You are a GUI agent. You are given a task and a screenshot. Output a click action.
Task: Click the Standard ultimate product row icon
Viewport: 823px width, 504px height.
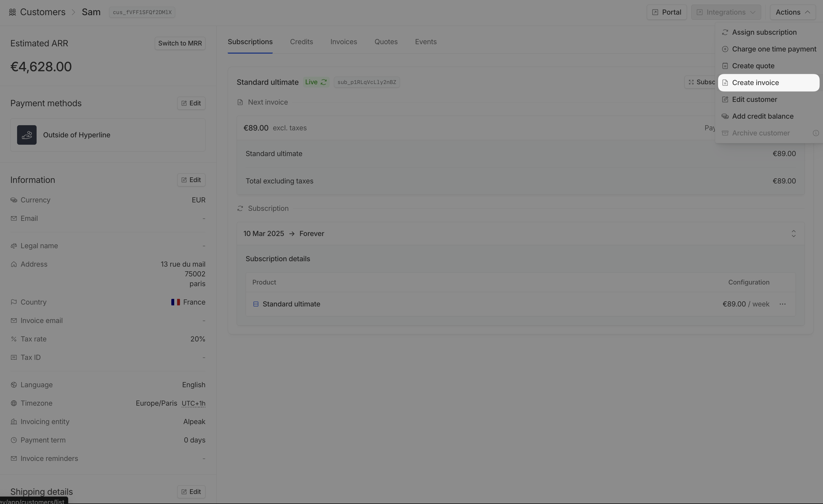tap(256, 304)
